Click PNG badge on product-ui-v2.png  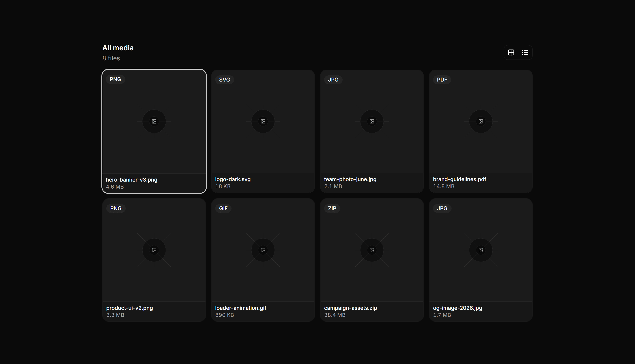click(116, 208)
